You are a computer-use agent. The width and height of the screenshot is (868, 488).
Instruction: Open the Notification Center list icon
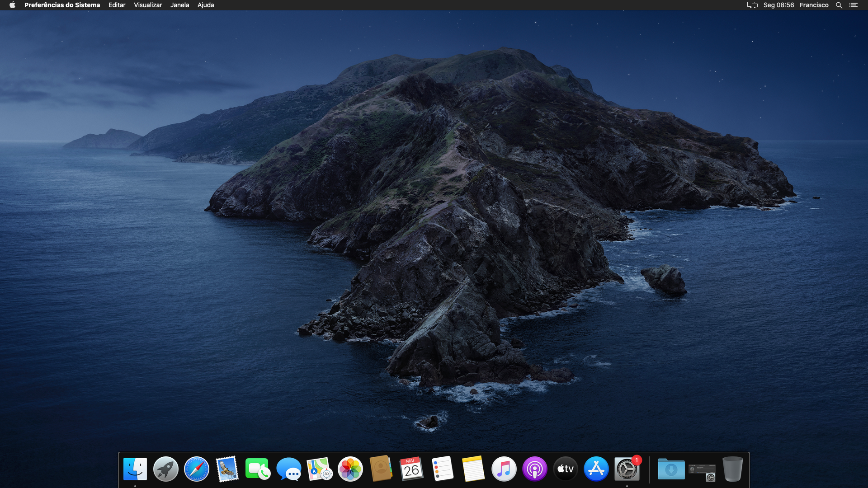854,5
